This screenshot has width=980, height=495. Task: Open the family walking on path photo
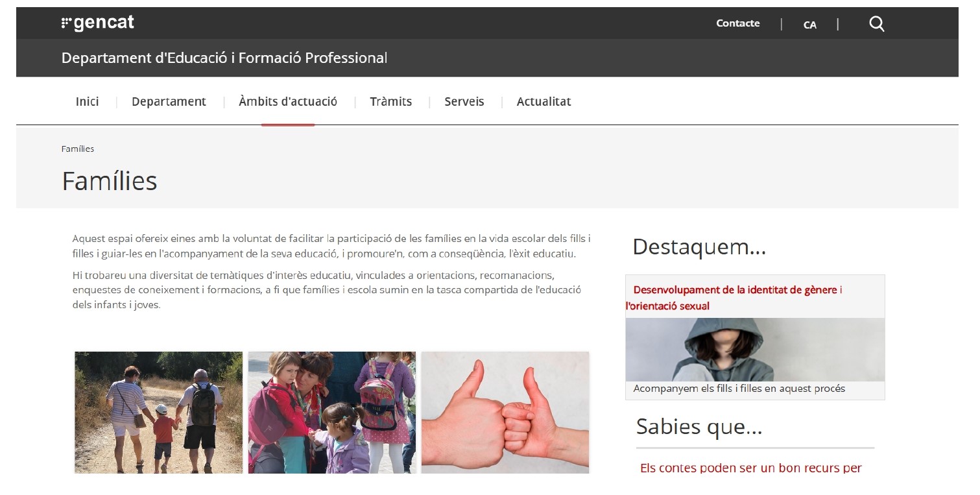click(x=158, y=412)
